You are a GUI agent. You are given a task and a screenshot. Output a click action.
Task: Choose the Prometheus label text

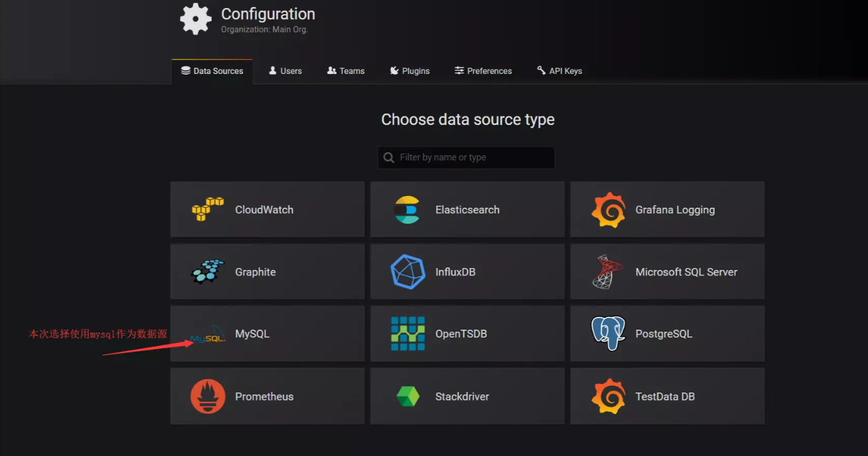(264, 396)
